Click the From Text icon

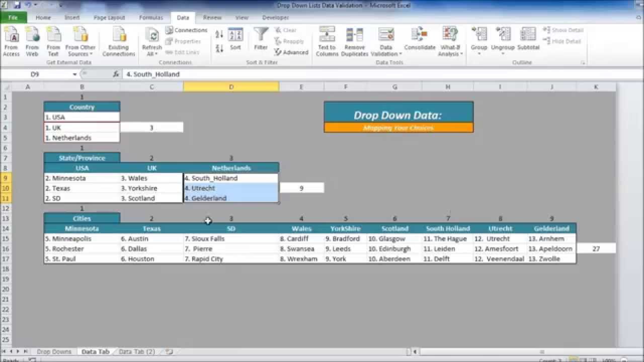(53, 42)
